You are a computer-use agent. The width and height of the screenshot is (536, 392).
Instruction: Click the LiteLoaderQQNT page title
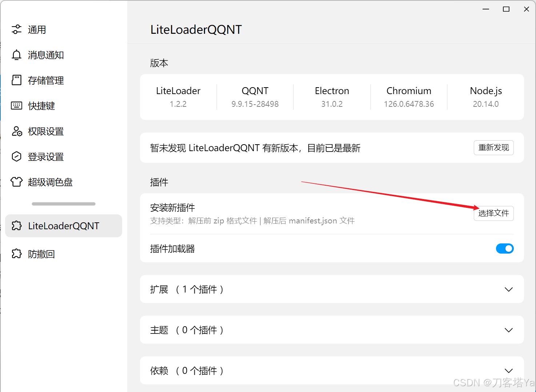pos(196,29)
